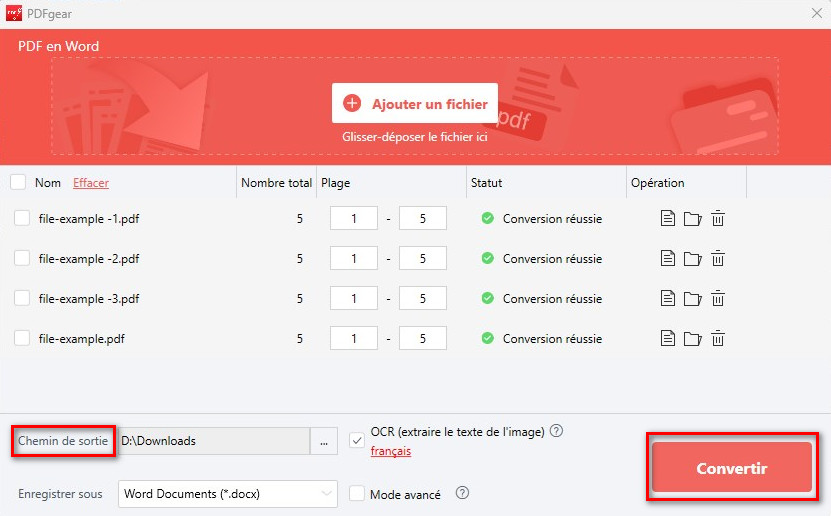Open the Enregistrer sous format dropdown
Image resolution: width=831 pixels, height=516 pixels.
[228, 494]
